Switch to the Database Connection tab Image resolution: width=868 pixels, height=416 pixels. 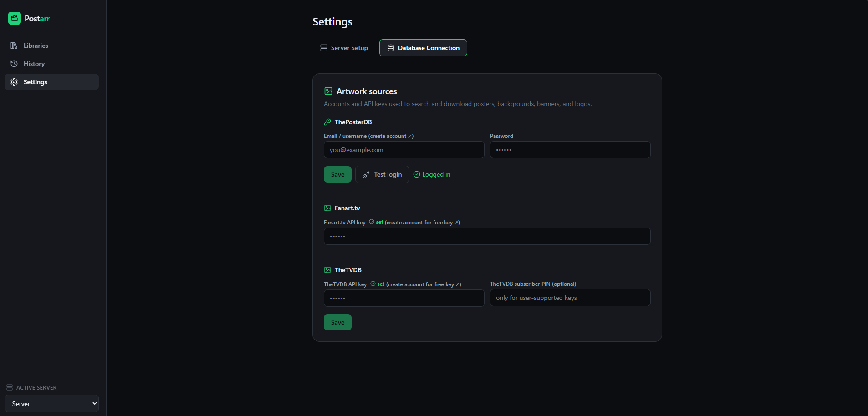pos(423,48)
